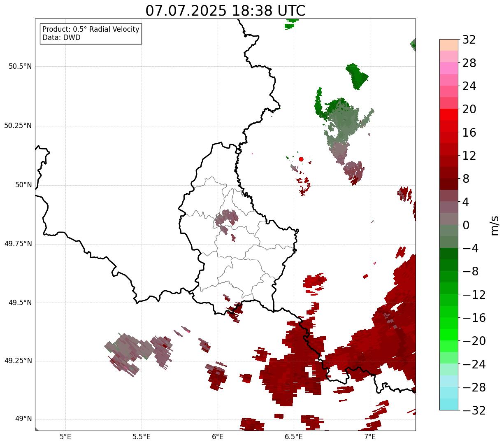Screen dimensions: 504x445
Task: Click the cyan bottom colorbar segment
Action: point(449,404)
